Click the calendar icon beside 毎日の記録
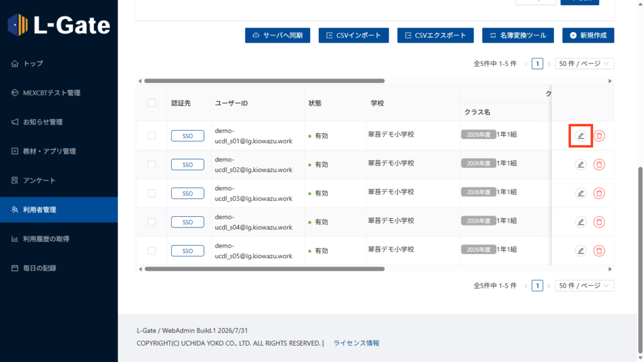The image size is (644, 362). (x=15, y=268)
